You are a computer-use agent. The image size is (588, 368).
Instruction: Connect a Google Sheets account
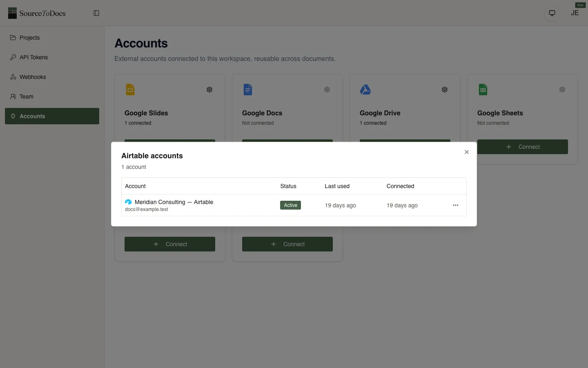523,147
